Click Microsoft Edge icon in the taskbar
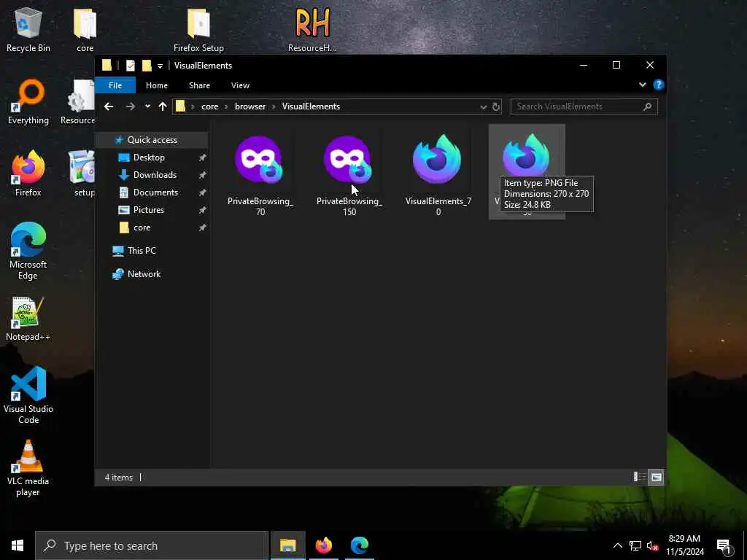The image size is (747, 560). tap(360, 545)
